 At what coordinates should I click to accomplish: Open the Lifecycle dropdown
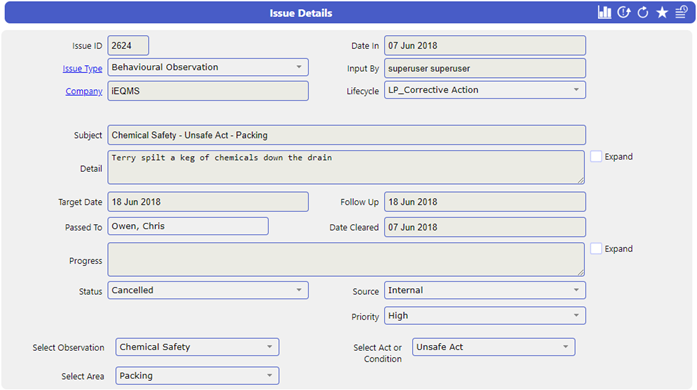click(x=485, y=90)
